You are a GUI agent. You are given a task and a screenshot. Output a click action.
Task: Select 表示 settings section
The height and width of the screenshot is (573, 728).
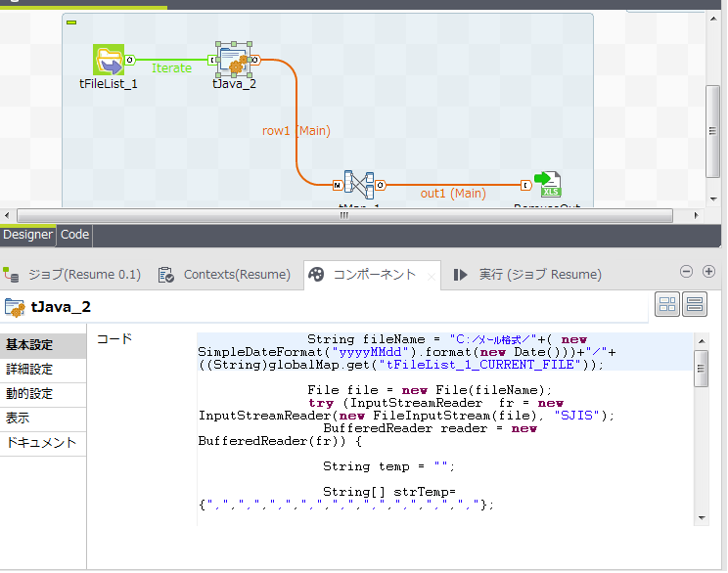tap(43, 419)
